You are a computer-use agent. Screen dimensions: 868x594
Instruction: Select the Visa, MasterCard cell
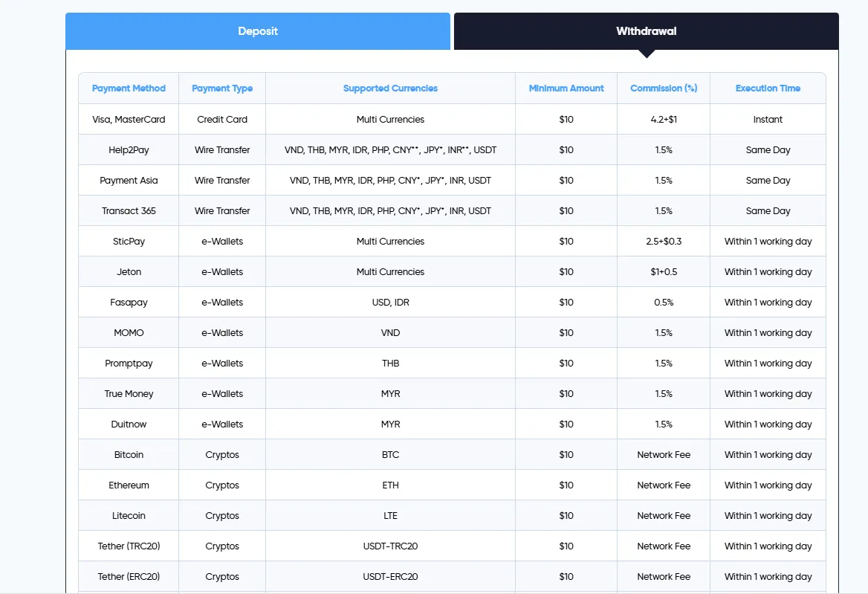(129, 120)
